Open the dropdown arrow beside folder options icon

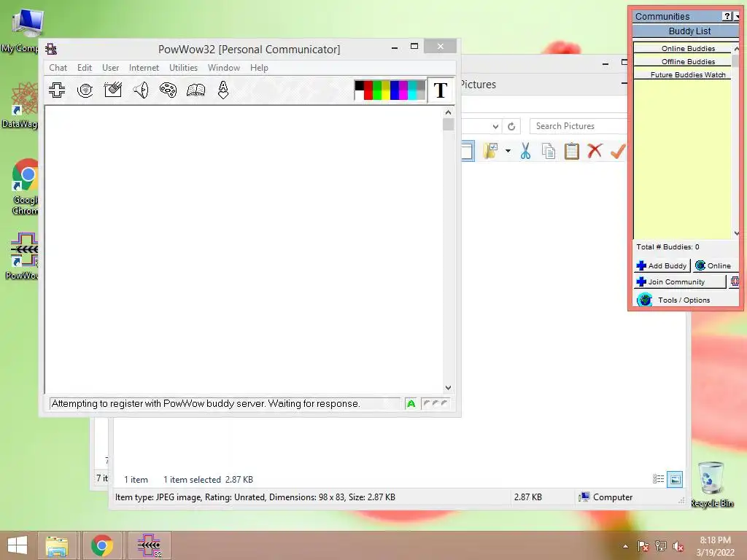[508, 151]
